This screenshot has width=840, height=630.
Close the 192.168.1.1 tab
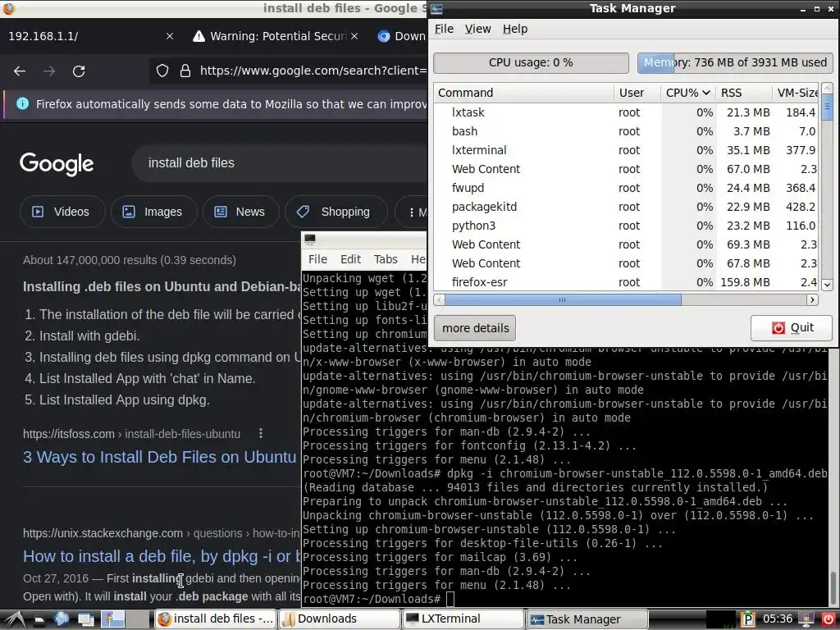pyautogui.click(x=170, y=36)
